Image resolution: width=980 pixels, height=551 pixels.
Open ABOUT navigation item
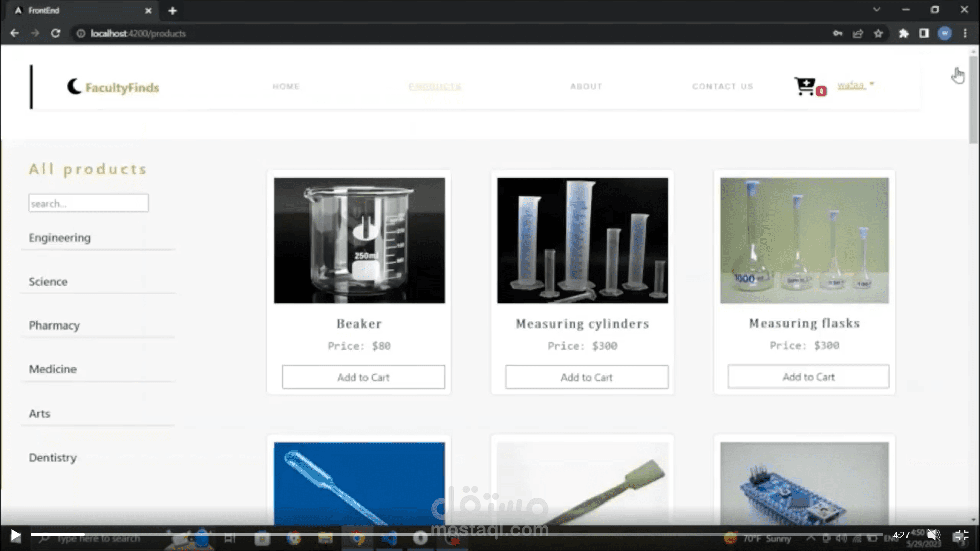[586, 86]
